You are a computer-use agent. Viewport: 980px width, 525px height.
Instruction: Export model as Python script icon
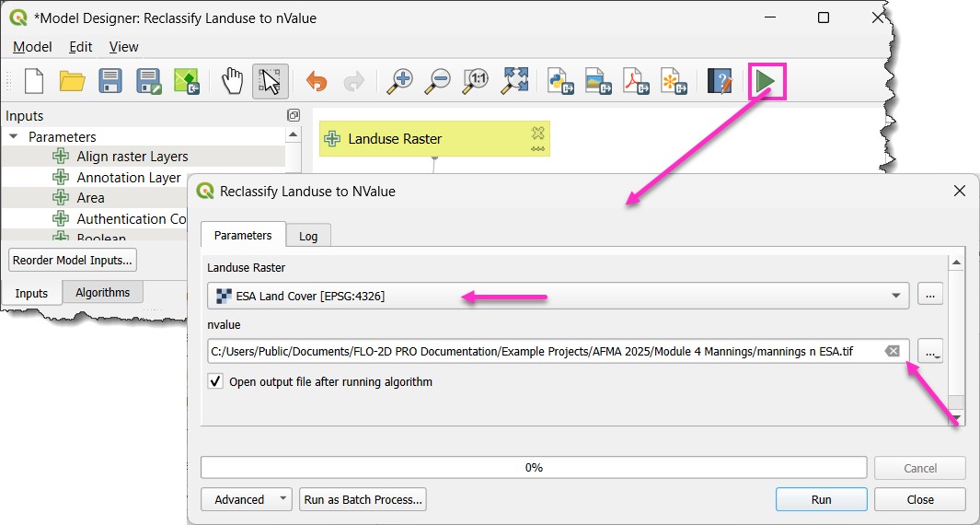[560, 81]
